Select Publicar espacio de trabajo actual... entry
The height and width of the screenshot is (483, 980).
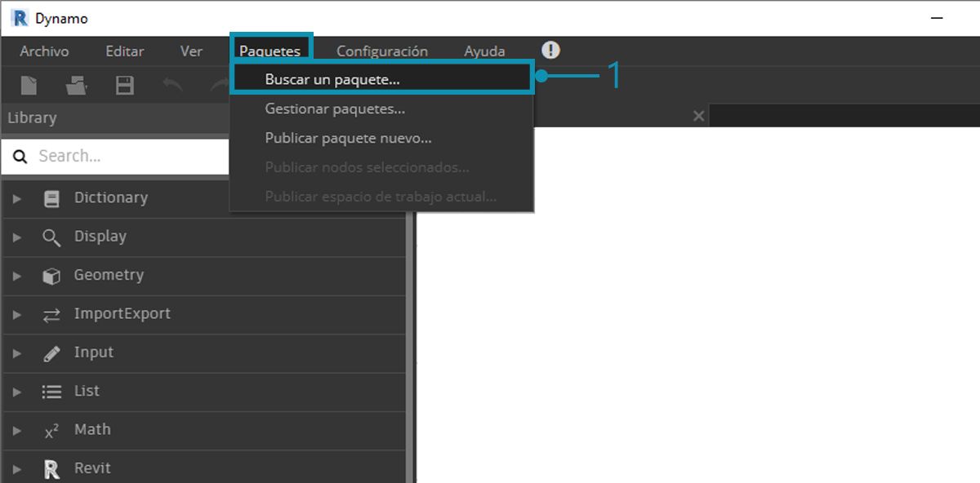point(382,197)
